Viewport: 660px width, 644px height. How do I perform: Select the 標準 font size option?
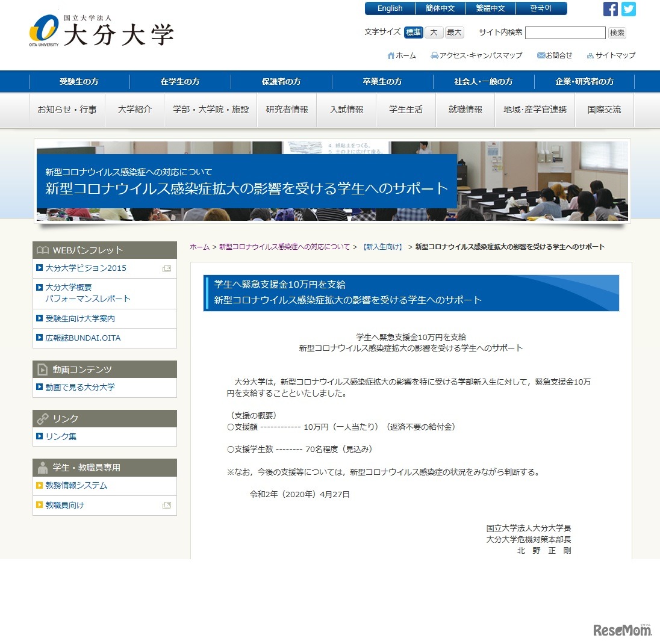413,32
